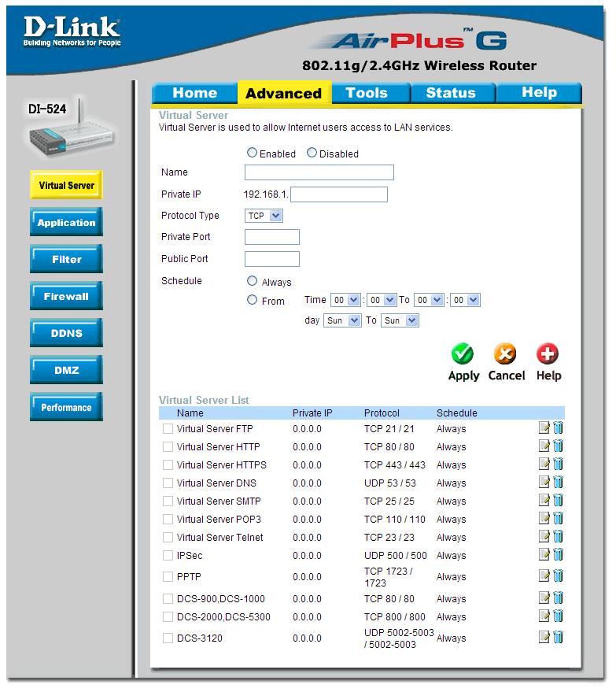Screen dimensions: 616x692
Task: Edit the DCS-3120 entry
Action: pos(544,637)
